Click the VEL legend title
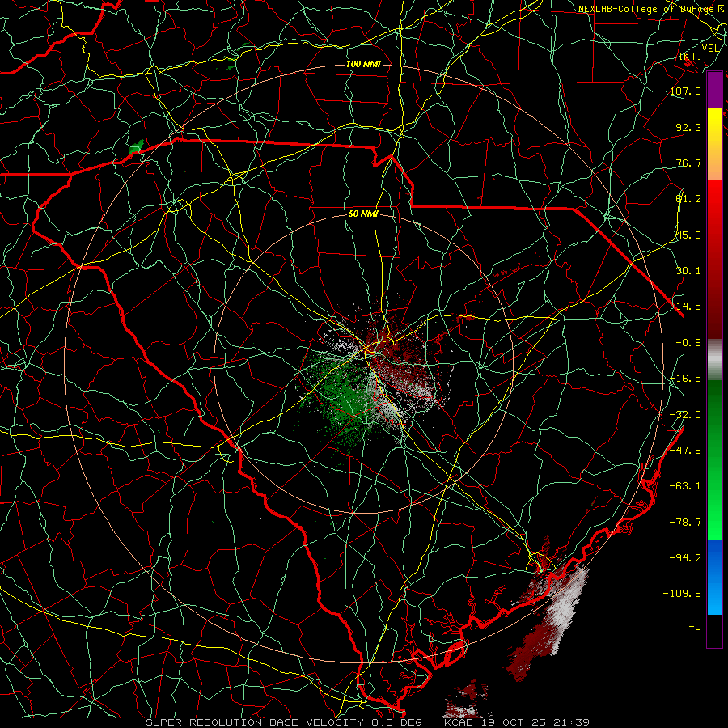Image resolution: width=728 pixels, height=728 pixels. 710,48
